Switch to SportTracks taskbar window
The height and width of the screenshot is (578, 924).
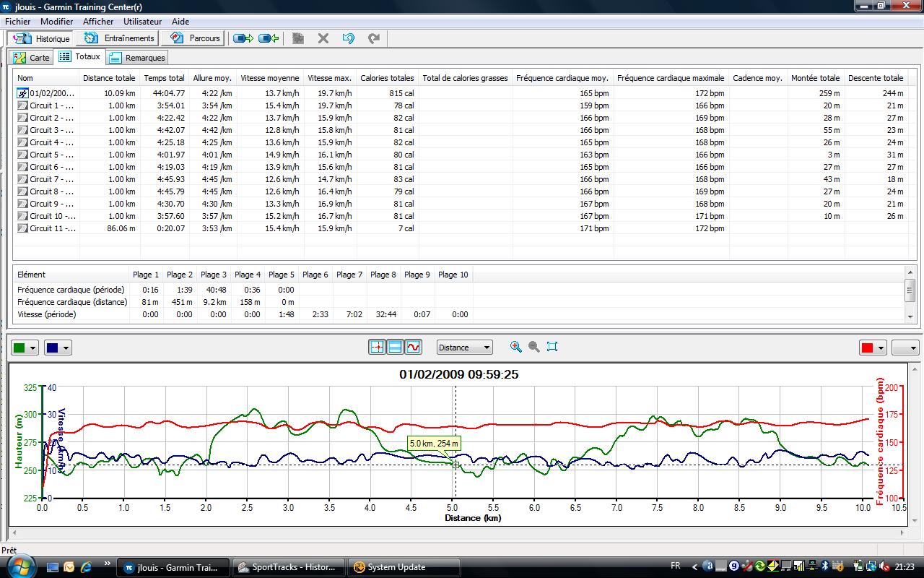coord(289,567)
